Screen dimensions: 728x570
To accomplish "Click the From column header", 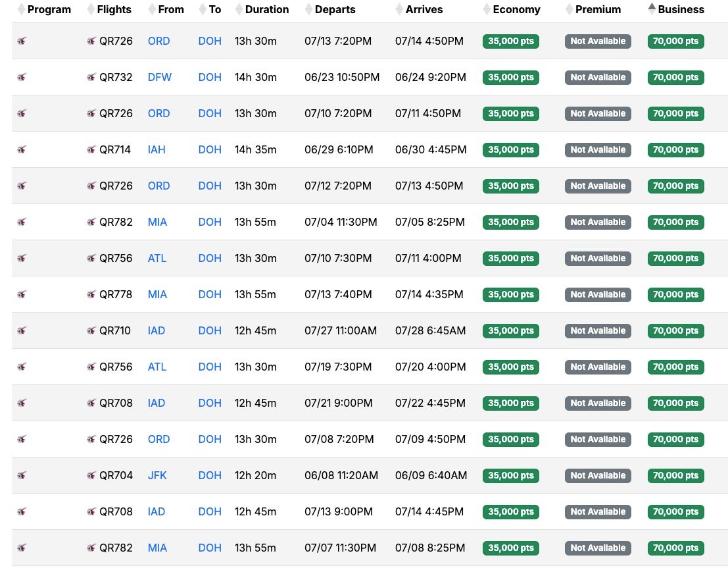I will [x=170, y=9].
